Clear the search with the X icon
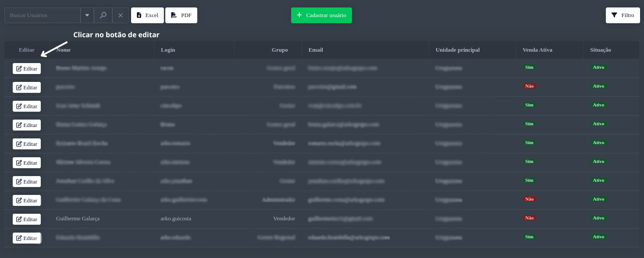 (x=121, y=15)
